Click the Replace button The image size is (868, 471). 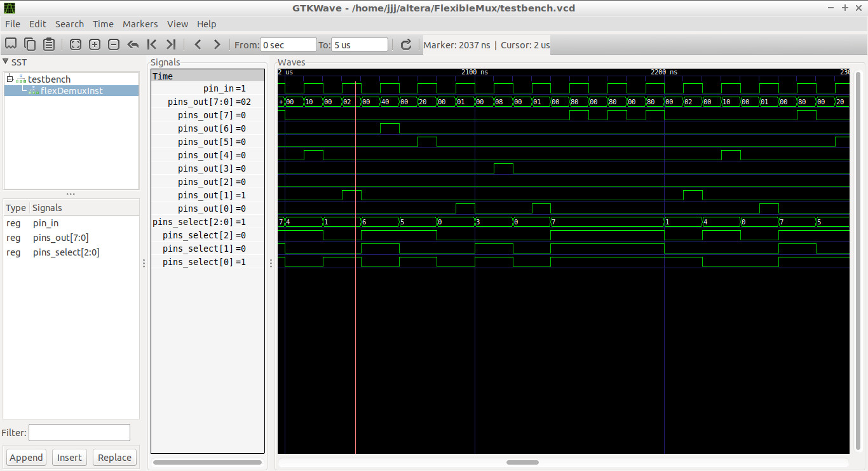[x=114, y=458]
